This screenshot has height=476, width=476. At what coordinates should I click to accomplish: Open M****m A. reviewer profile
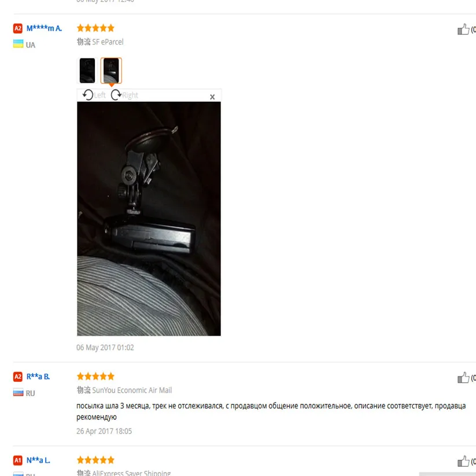pos(44,28)
